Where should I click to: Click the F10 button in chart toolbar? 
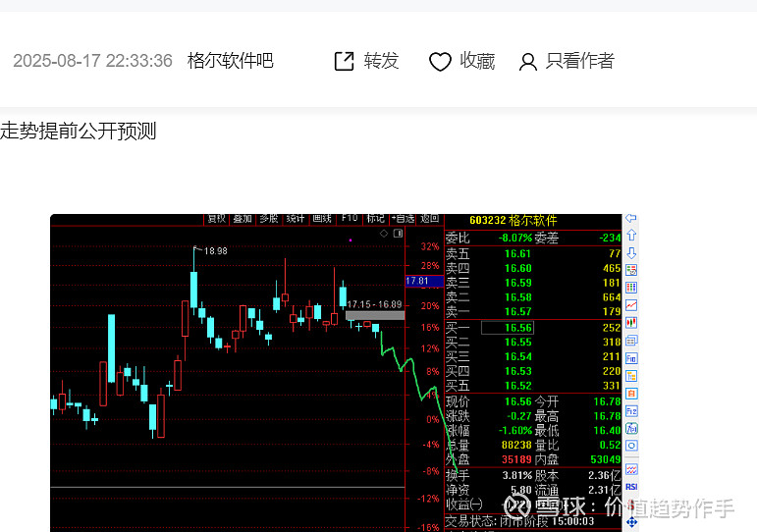coord(350,219)
